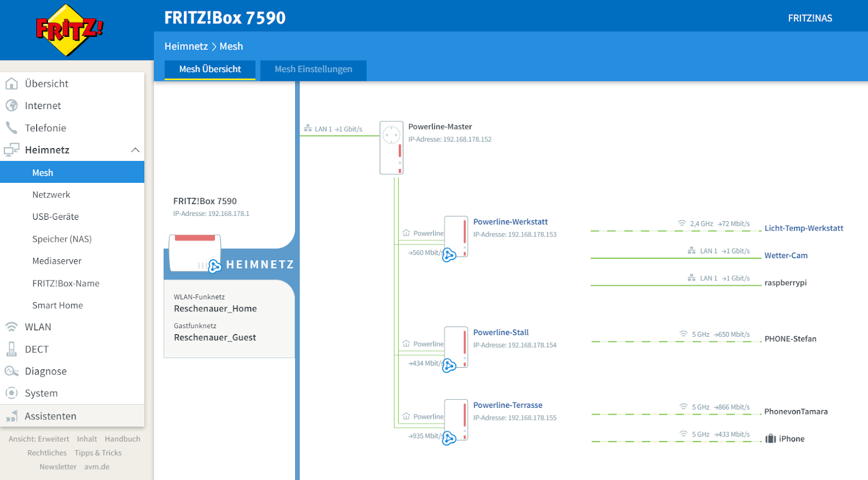Viewport: 868px width, 480px height.
Task: Select Mesh in the sidebar
Action: tap(72, 172)
